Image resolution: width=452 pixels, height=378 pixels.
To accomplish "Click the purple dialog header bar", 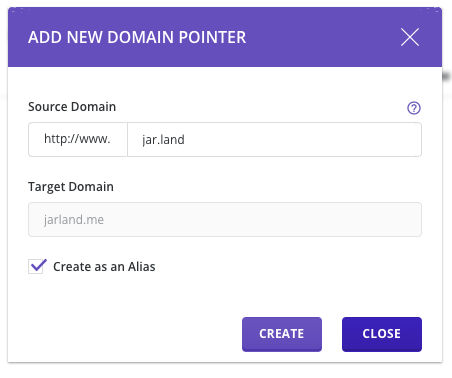I will tap(225, 37).
